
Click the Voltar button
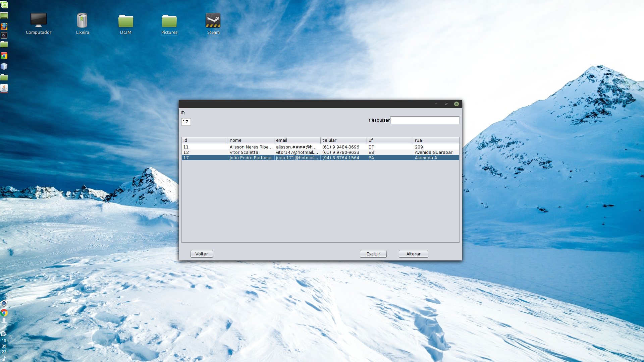(202, 254)
